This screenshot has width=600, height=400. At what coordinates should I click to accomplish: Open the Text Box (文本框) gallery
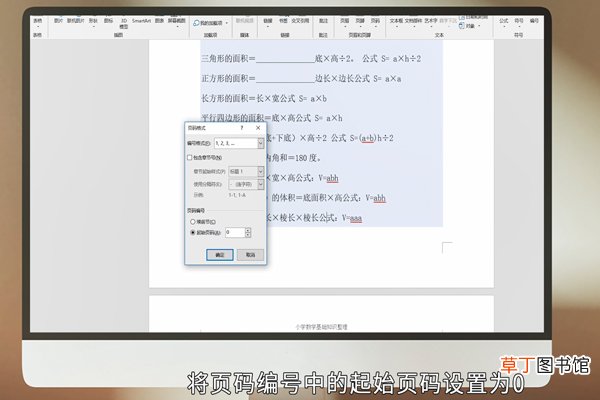[x=396, y=23]
